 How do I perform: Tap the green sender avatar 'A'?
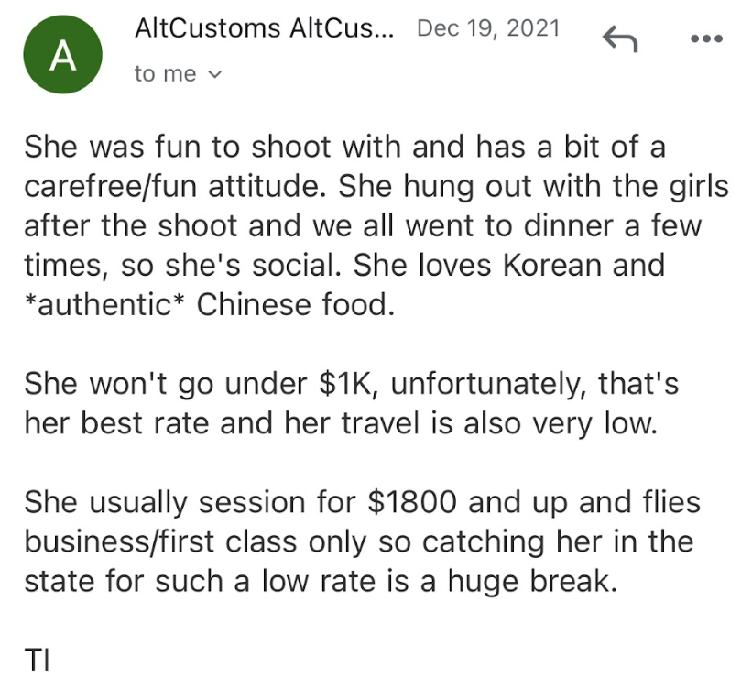point(62,54)
